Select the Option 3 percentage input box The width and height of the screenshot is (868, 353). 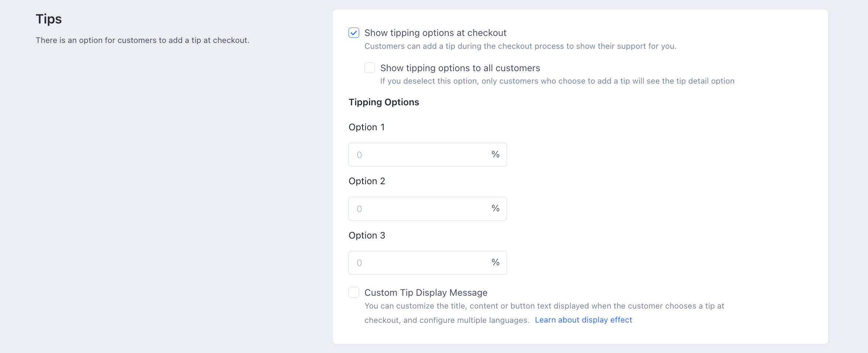(x=418, y=263)
